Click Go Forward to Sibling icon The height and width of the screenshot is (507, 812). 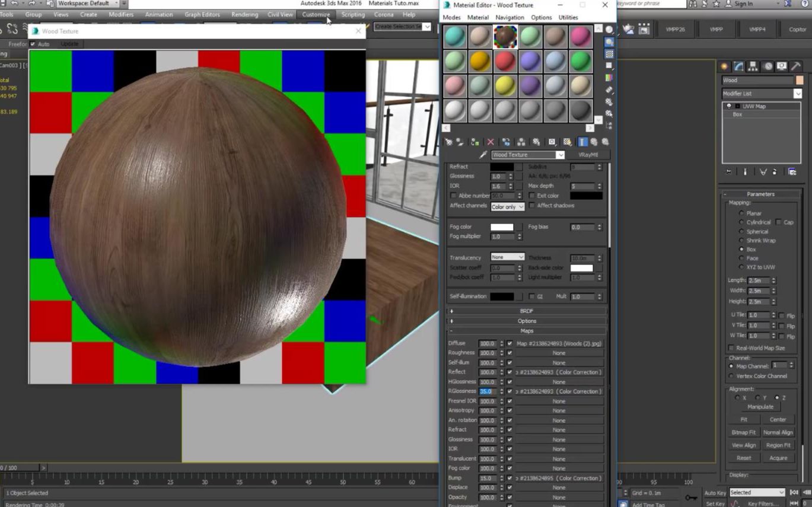click(605, 142)
